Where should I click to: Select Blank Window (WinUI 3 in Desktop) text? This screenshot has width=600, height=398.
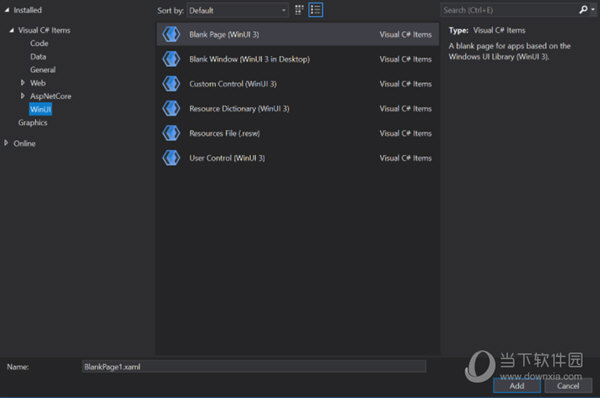(x=249, y=59)
